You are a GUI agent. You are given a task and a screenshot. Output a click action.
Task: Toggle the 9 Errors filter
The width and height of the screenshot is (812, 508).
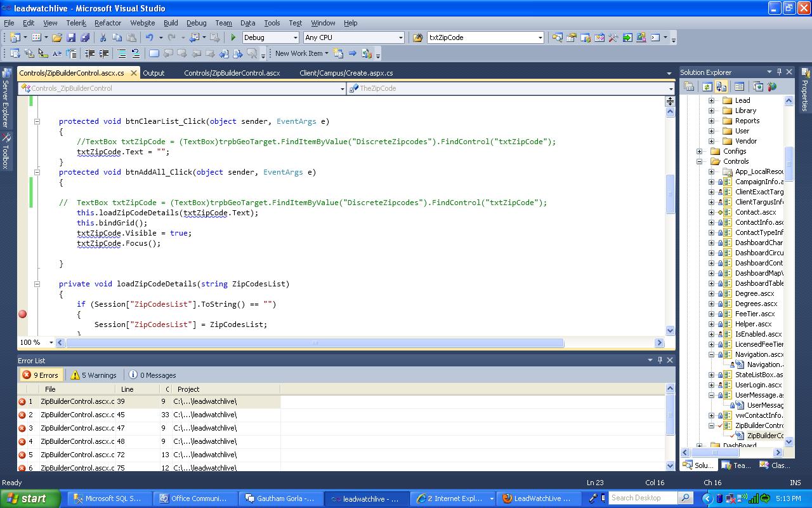[x=41, y=375]
